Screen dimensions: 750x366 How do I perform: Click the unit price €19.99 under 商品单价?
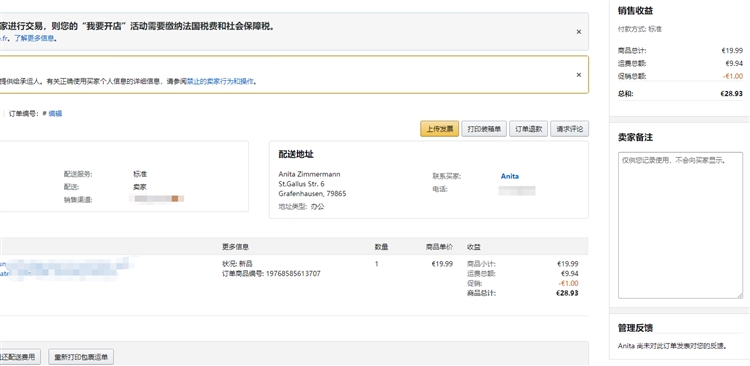click(442, 264)
